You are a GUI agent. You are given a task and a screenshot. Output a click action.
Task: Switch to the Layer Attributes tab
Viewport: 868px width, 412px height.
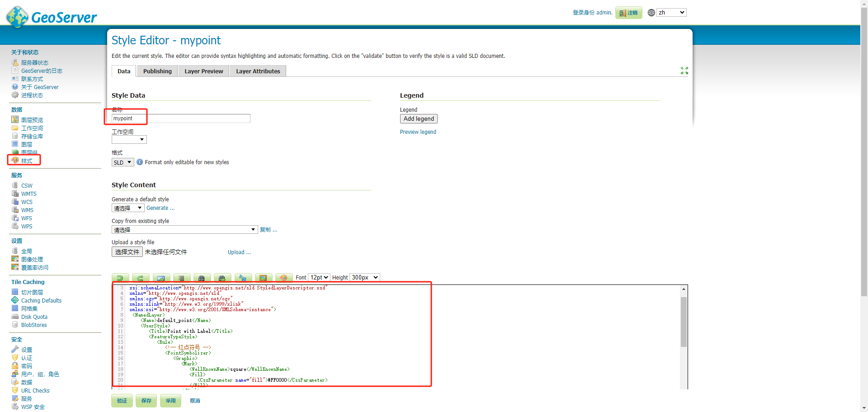tap(258, 71)
